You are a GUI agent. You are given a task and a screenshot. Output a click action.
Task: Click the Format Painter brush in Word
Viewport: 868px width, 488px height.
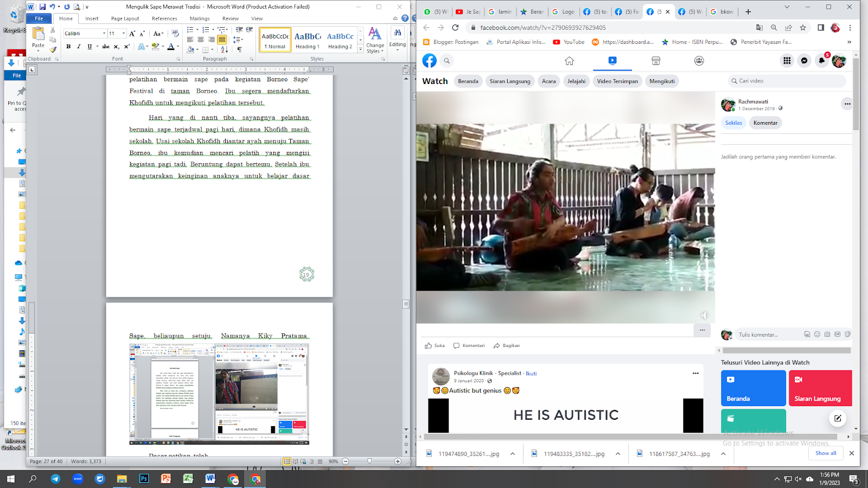53,49
